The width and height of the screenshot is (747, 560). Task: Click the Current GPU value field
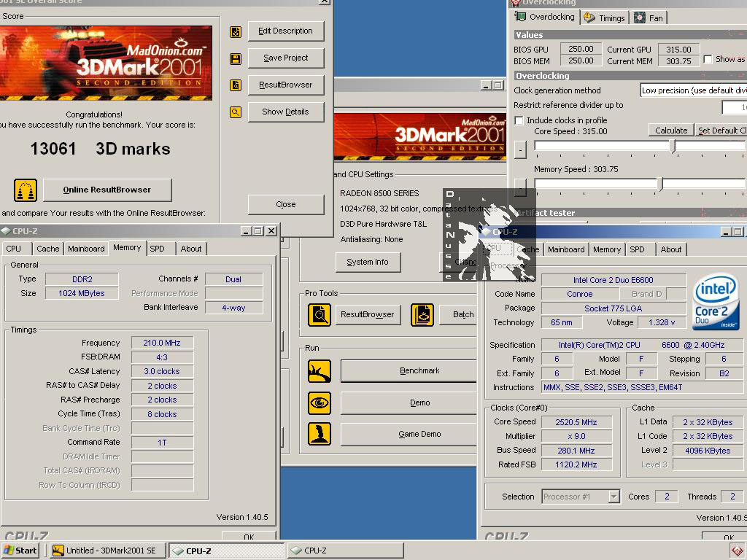pos(679,50)
